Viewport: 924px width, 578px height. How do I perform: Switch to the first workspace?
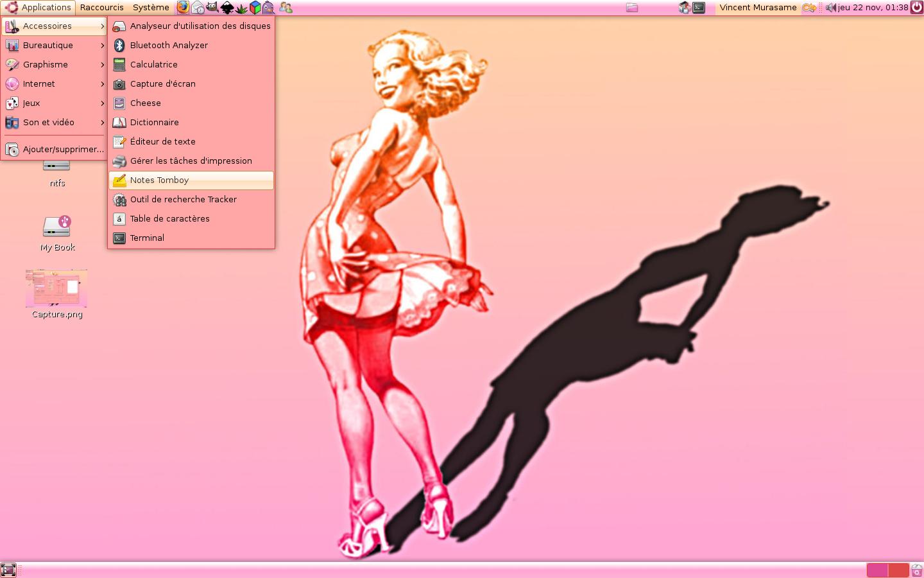[x=877, y=570]
